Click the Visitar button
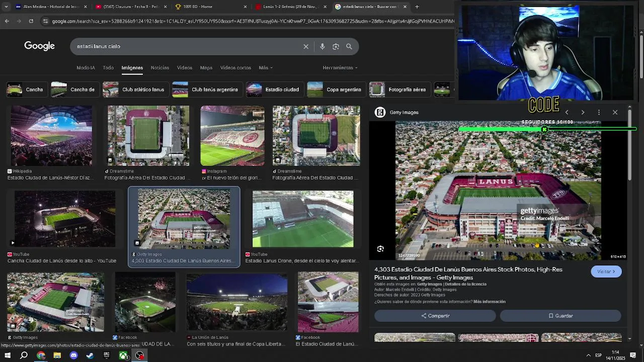Viewport: 644px width, 362px height. 606,271
